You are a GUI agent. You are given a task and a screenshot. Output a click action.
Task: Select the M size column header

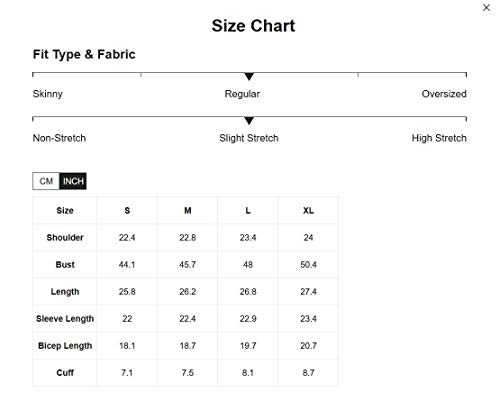(188, 211)
